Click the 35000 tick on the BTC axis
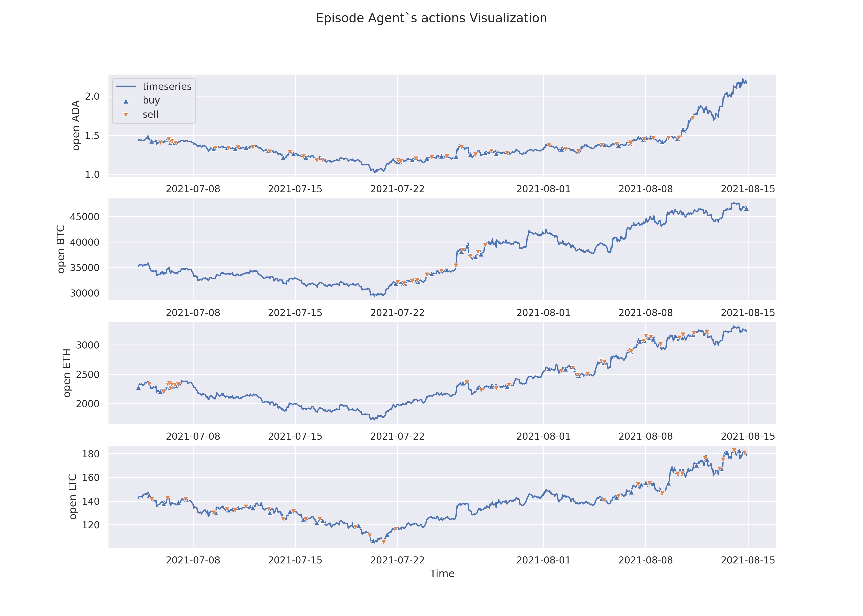The width and height of the screenshot is (863, 616). [x=85, y=268]
